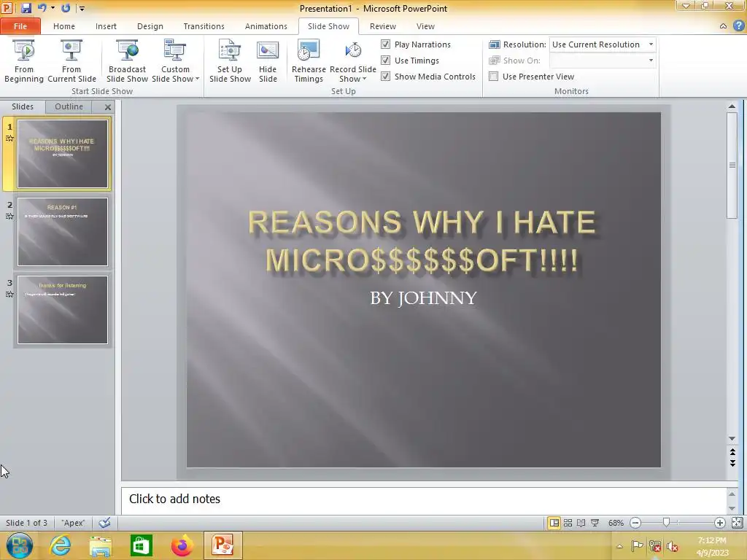747x560 pixels.
Task: Start Slide Show from status bar icon
Action: point(595,523)
